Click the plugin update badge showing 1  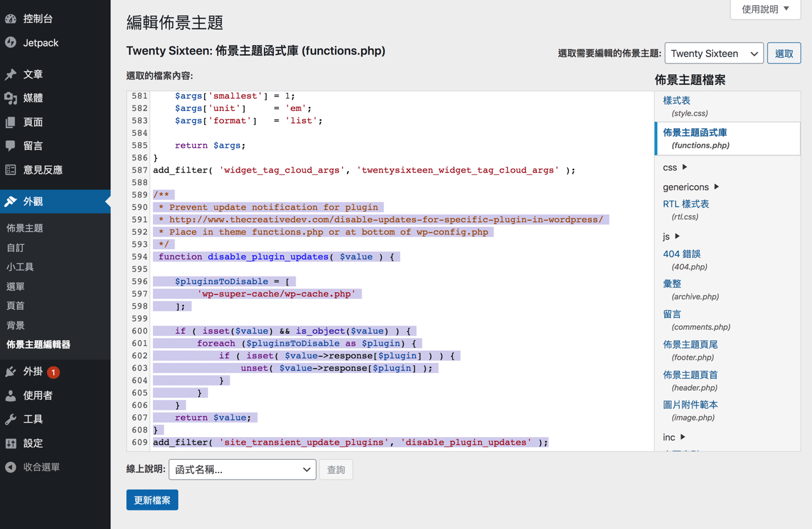pyautogui.click(x=53, y=372)
